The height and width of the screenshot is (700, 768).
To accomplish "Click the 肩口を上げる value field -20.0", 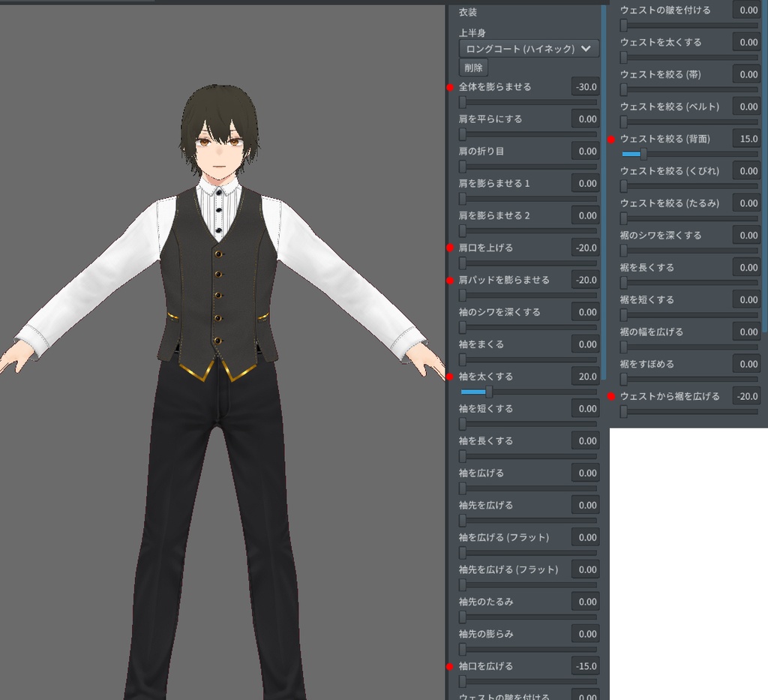I will [x=585, y=248].
